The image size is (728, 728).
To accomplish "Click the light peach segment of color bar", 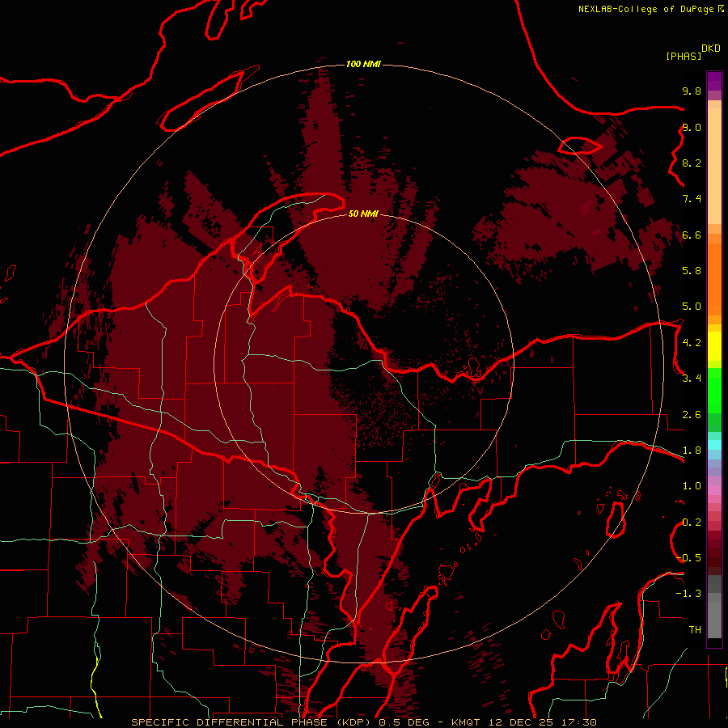I will (714, 166).
